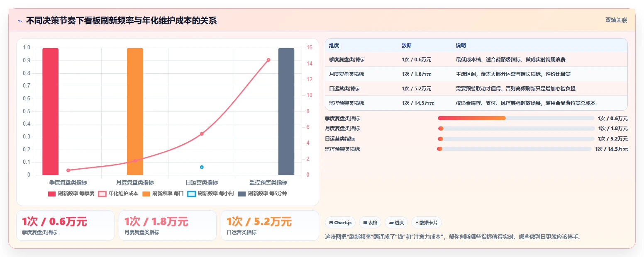
Task: Click the 月度复盘类指标 x-axis label
Action: point(135,182)
